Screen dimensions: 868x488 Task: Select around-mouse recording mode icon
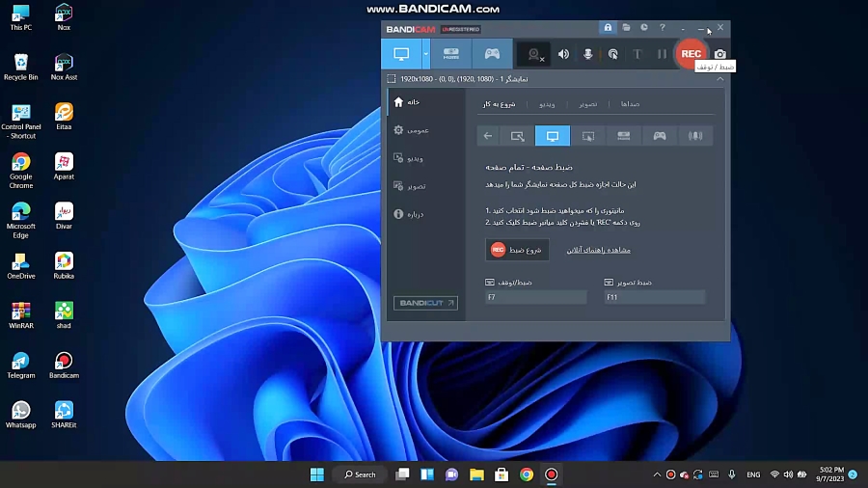(588, 136)
